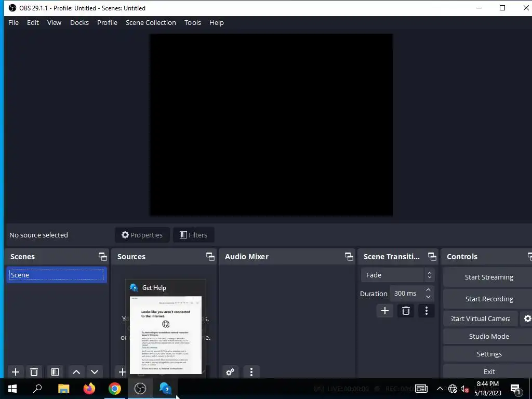Click the muted volume tray icon
This screenshot has height=399, width=532.
point(464,389)
